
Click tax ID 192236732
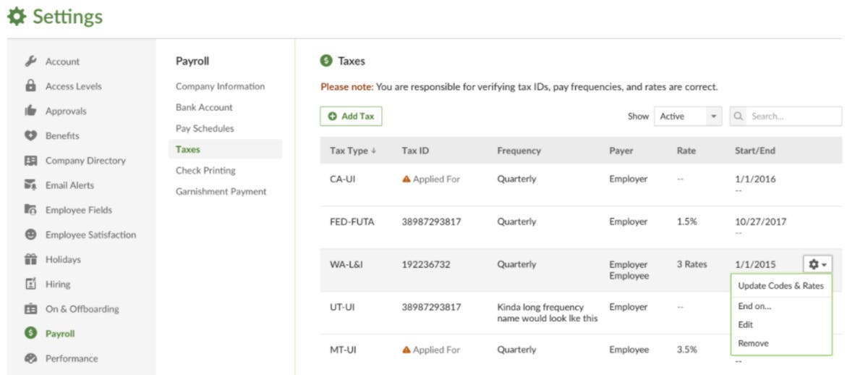pyautogui.click(x=426, y=265)
